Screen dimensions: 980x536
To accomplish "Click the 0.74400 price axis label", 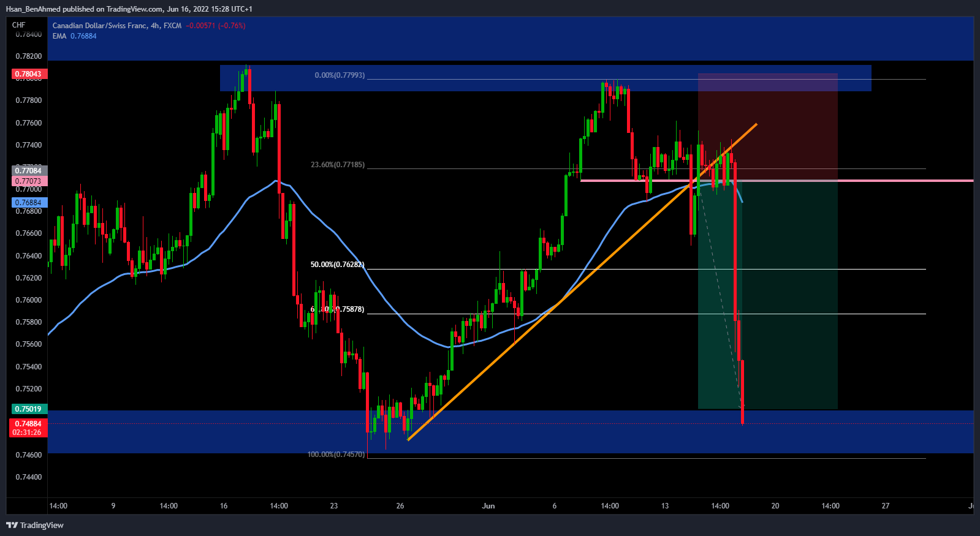I will coord(29,477).
